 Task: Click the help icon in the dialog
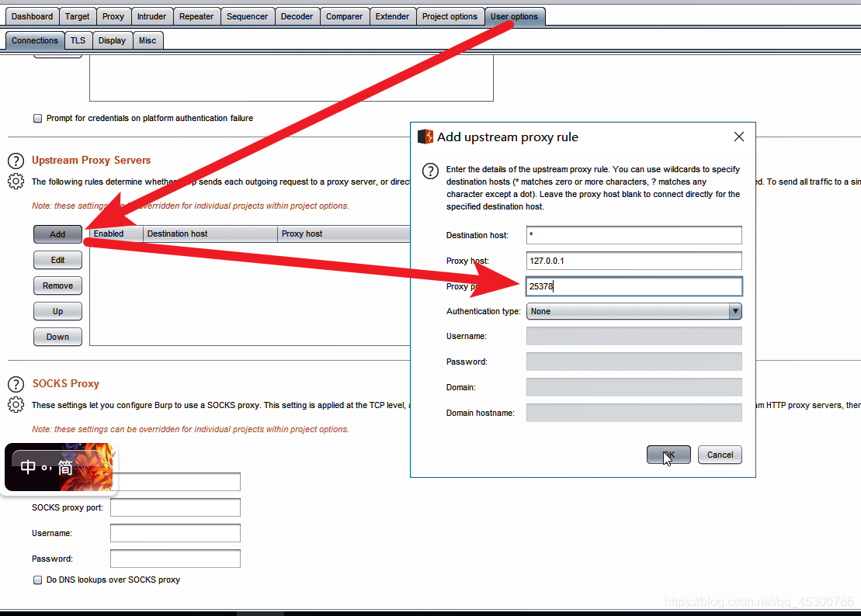[427, 171]
